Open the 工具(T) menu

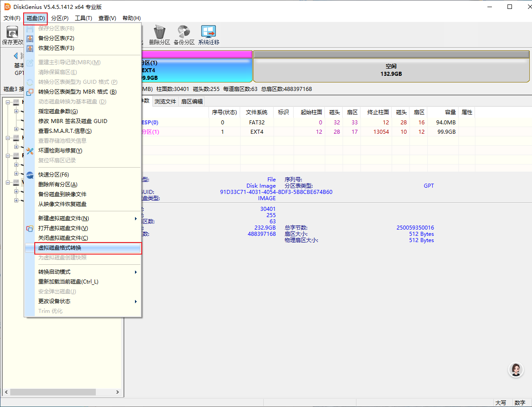[x=83, y=18]
